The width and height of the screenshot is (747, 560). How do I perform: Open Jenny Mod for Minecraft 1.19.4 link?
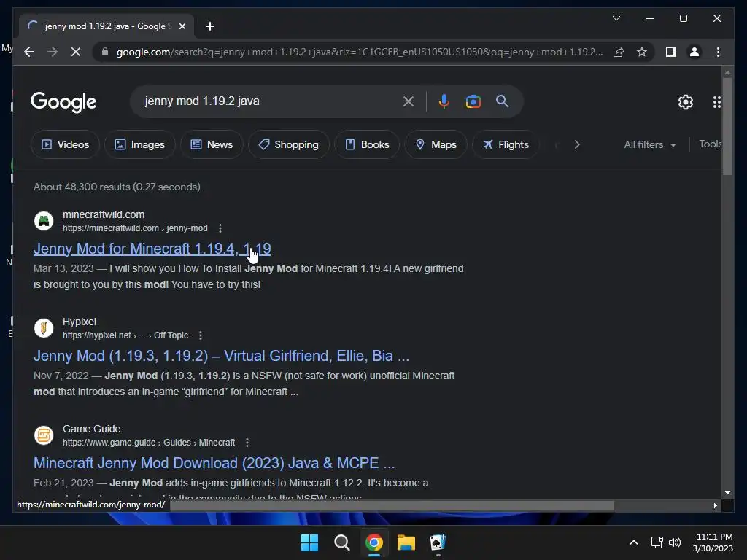152,249
